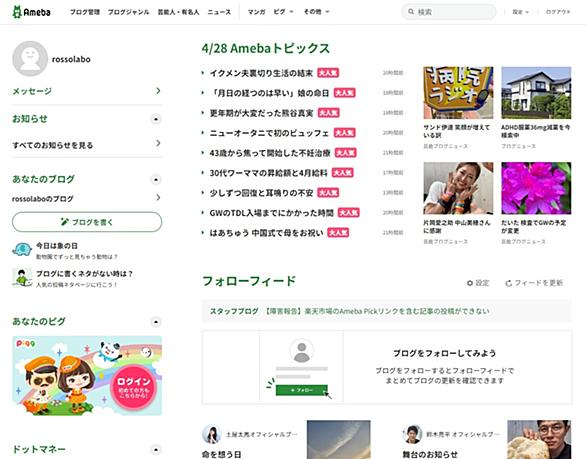
Task: Open the smiling woman peace sign thumbnail
Action: pos(458,188)
